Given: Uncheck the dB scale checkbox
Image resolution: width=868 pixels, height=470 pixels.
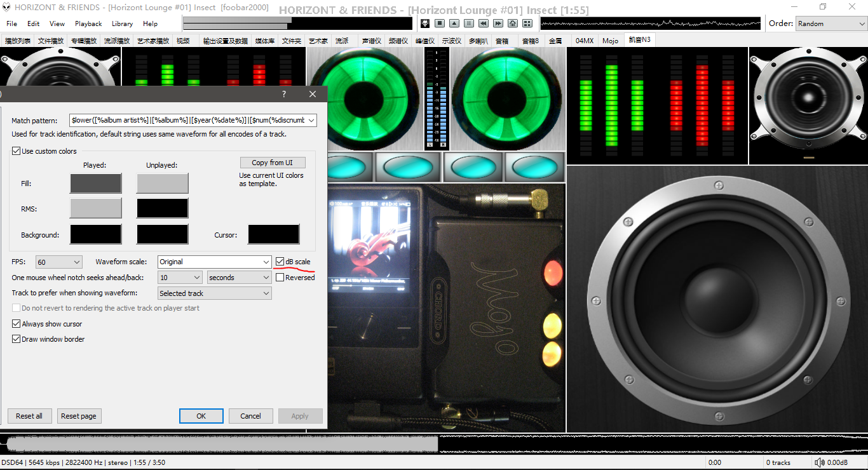Looking at the screenshot, I should click(280, 262).
